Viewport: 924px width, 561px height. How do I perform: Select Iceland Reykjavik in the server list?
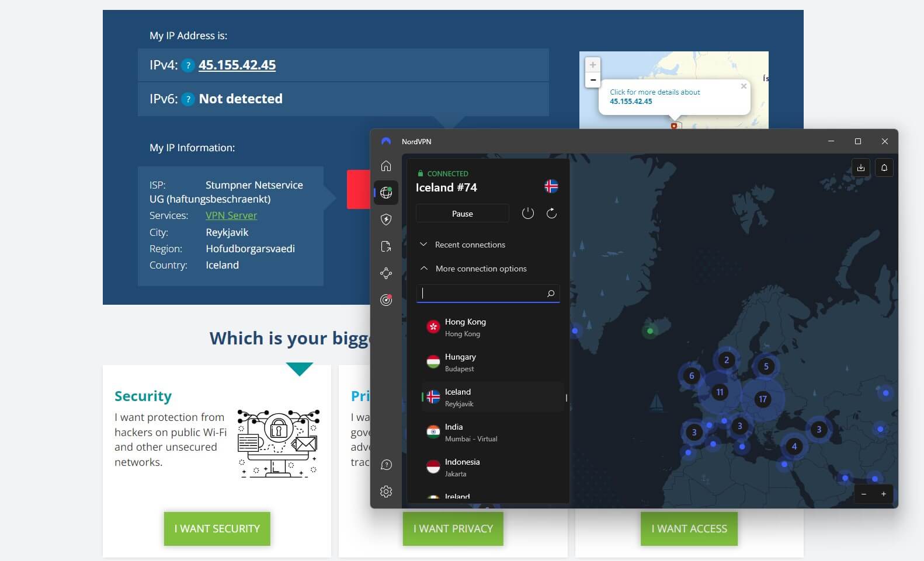[x=492, y=397]
